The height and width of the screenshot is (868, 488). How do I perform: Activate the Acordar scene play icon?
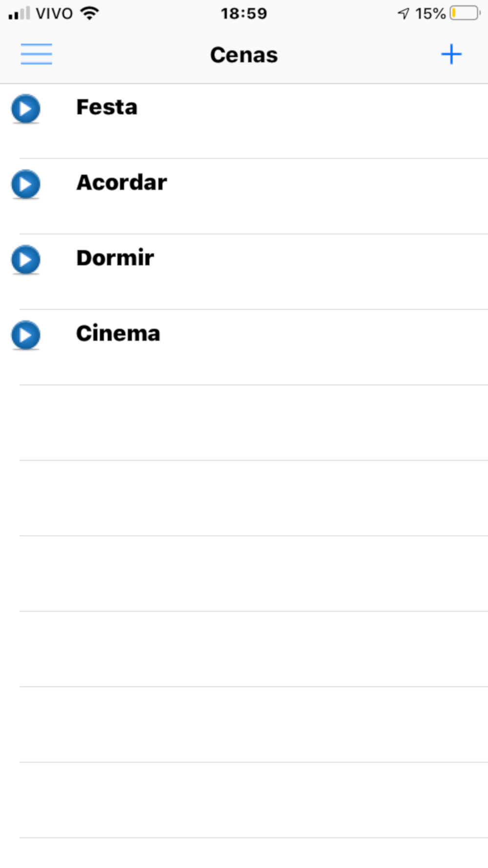26,184
